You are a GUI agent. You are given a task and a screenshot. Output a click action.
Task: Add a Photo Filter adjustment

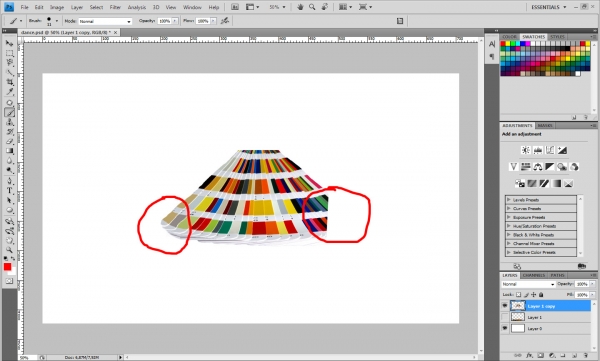coord(562,167)
